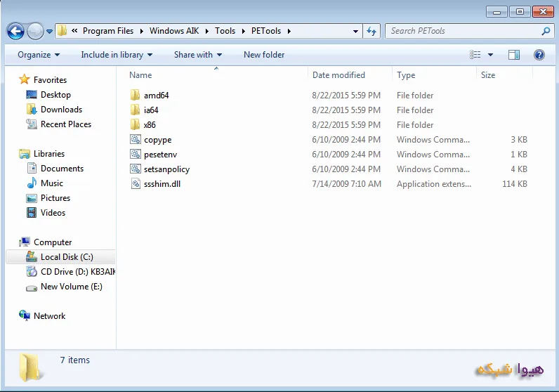Open Include in library menu
Viewport: 559px width, 392px height.
tap(117, 55)
